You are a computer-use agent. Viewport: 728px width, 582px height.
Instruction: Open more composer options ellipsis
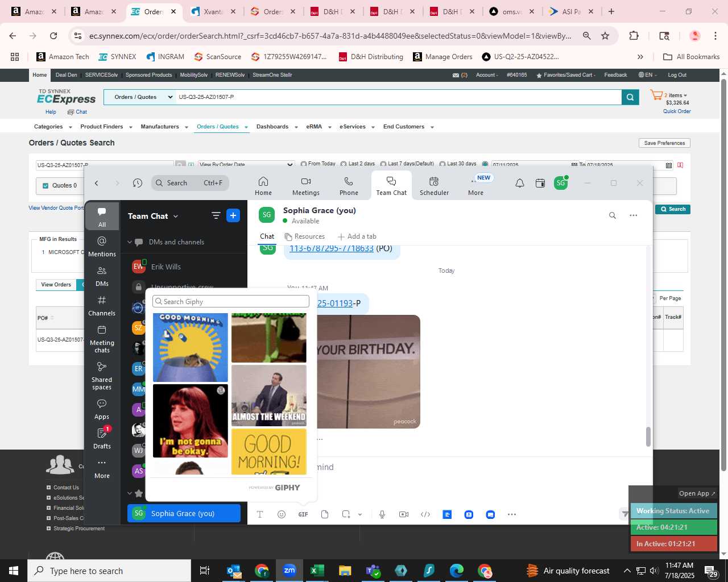point(512,514)
